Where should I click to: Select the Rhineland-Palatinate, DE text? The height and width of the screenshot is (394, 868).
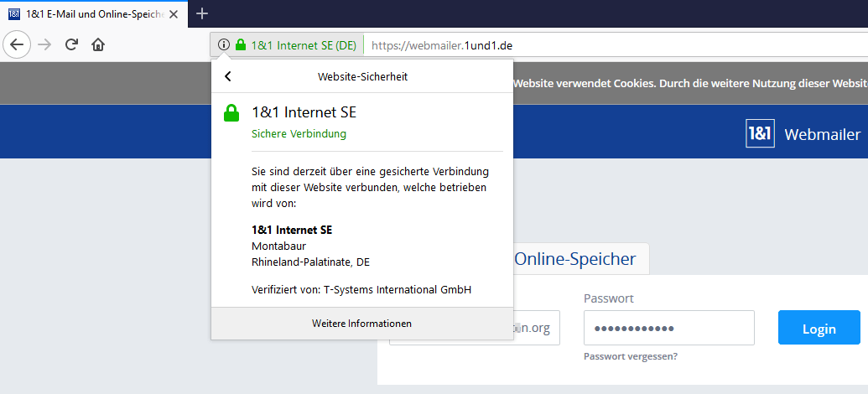click(x=310, y=262)
